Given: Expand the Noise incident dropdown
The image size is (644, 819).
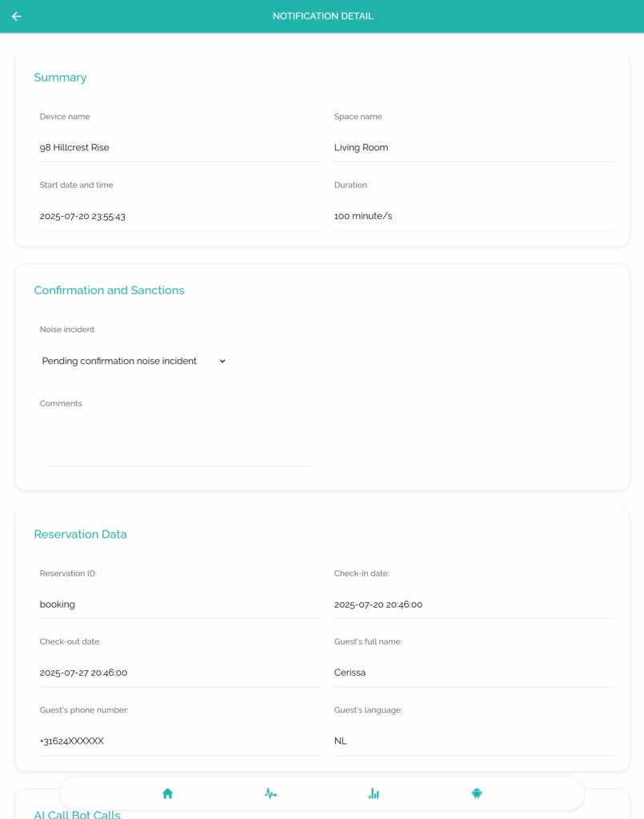Looking at the screenshot, I should 134,362.
